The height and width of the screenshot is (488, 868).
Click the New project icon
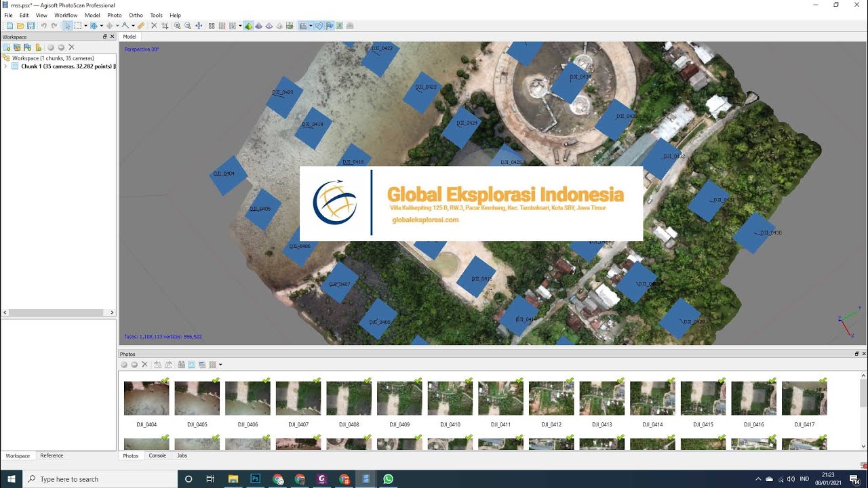click(9, 26)
